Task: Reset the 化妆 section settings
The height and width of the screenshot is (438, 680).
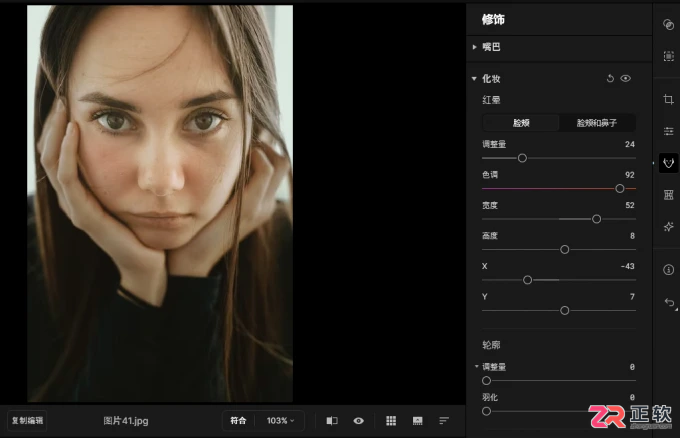Action: coord(610,78)
